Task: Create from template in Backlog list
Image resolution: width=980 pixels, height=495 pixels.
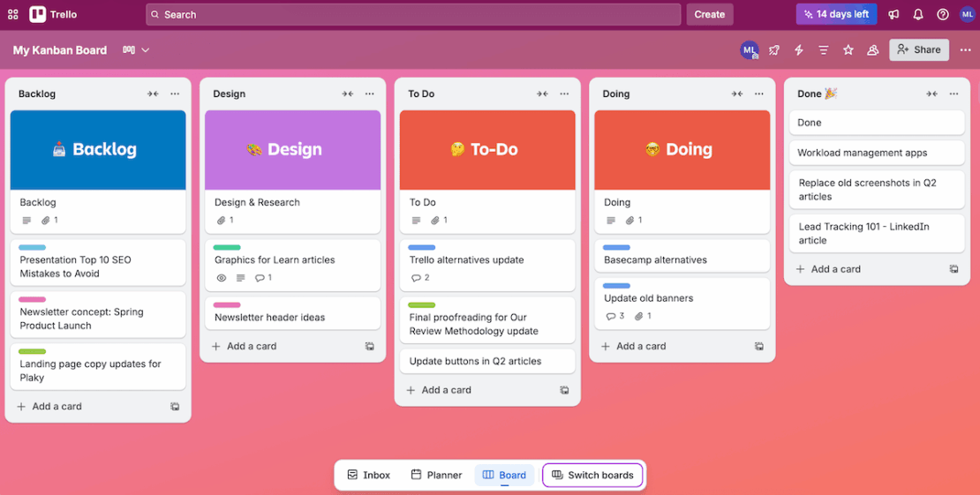Action: tap(175, 406)
